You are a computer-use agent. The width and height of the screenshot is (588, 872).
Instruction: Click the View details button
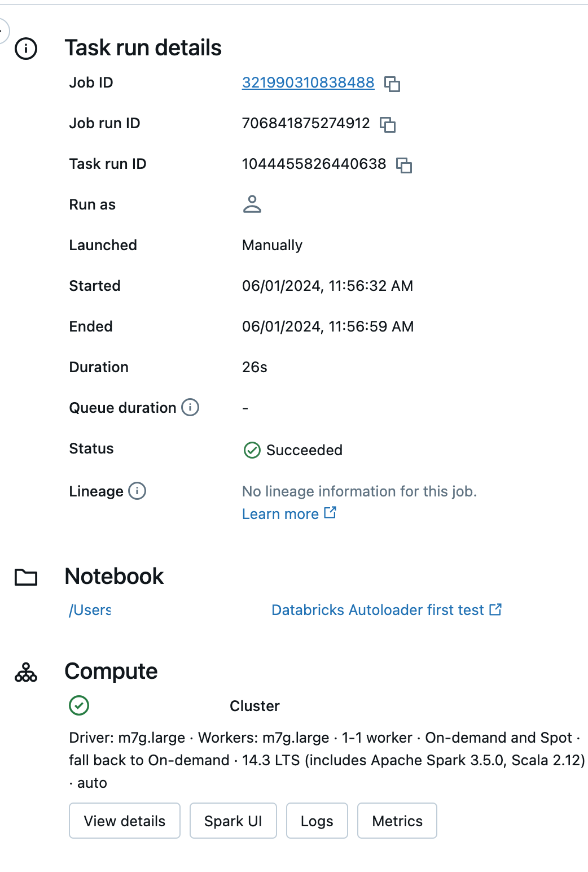(x=124, y=821)
